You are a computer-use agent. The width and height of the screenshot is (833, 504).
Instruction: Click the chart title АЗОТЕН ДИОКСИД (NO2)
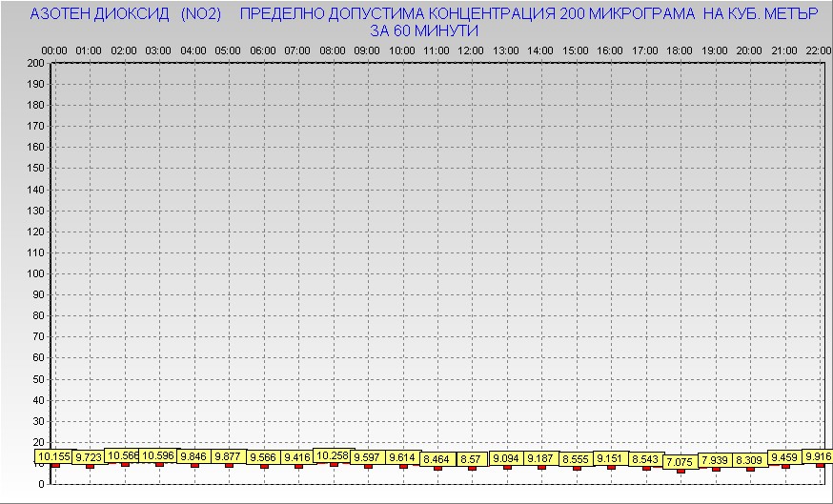(x=126, y=15)
